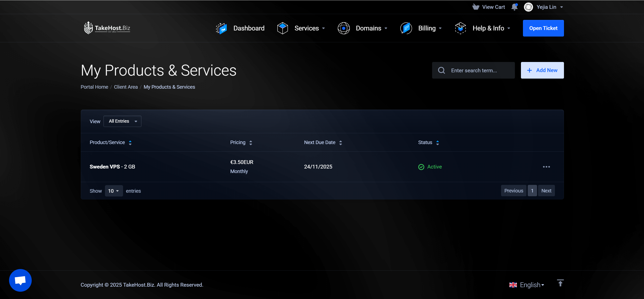Sort by Next Due Date arrows
Screen dimensions: 644x299
pyautogui.click(x=340, y=143)
